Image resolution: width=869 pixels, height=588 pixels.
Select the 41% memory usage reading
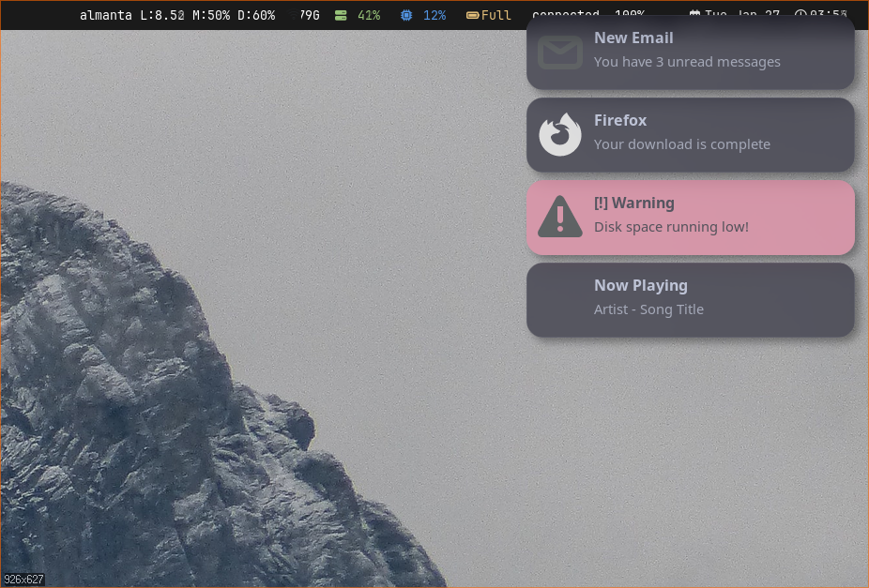[369, 15]
